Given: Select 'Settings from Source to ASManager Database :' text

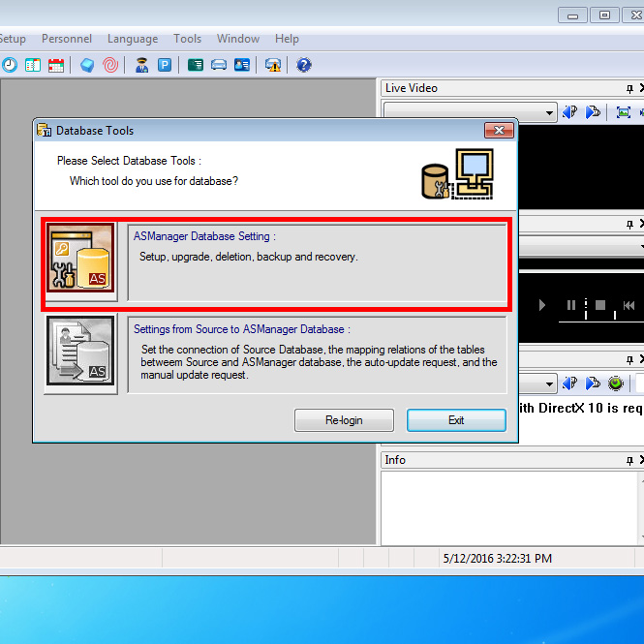Looking at the screenshot, I should pos(242,329).
